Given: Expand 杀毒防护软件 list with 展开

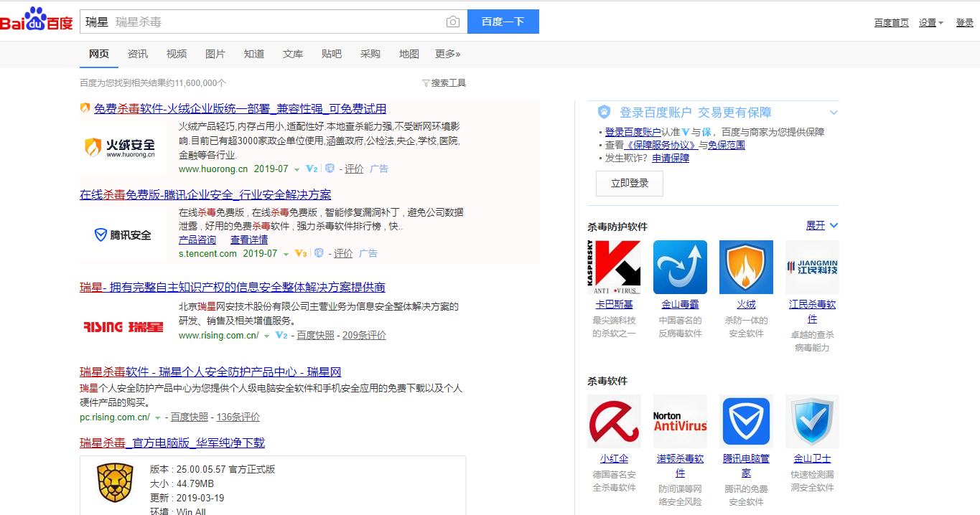Looking at the screenshot, I should pyautogui.click(x=822, y=225).
